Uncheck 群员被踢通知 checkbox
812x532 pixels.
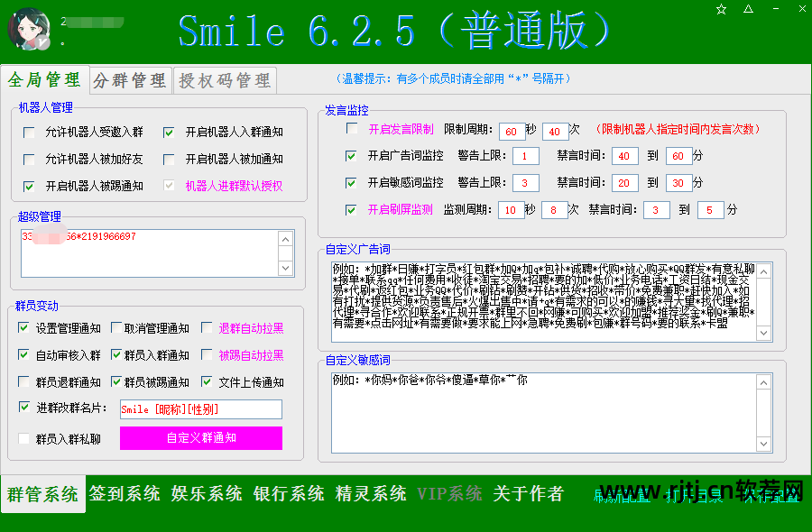(116, 381)
